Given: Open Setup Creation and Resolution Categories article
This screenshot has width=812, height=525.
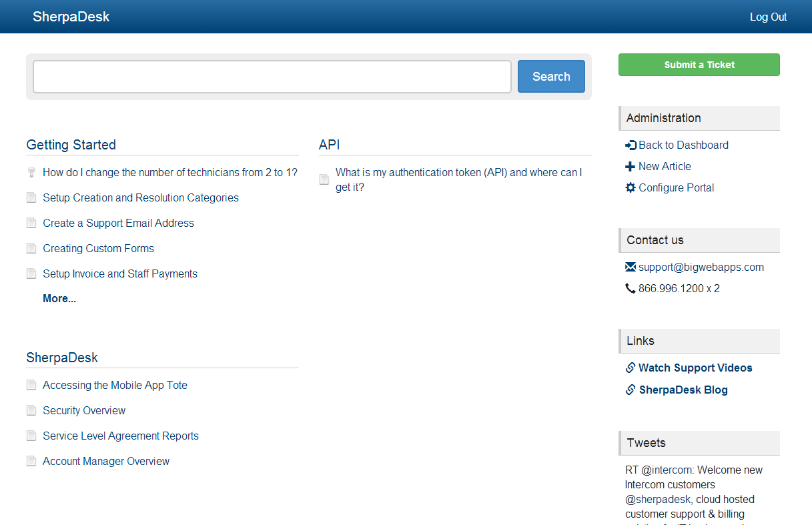Looking at the screenshot, I should pyautogui.click(x=141, y=197).
